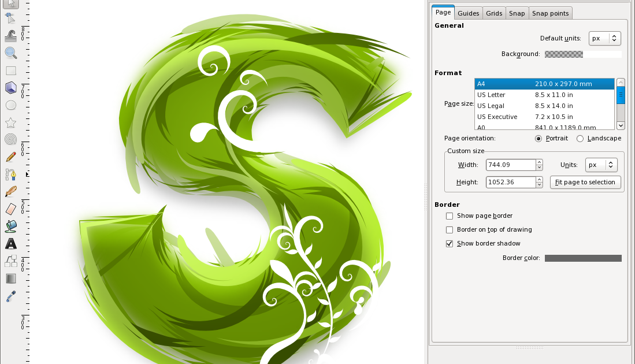Screen dimensions: 635x364
Task: Select the Spiral tool
Action: click(x=10, y=139)
